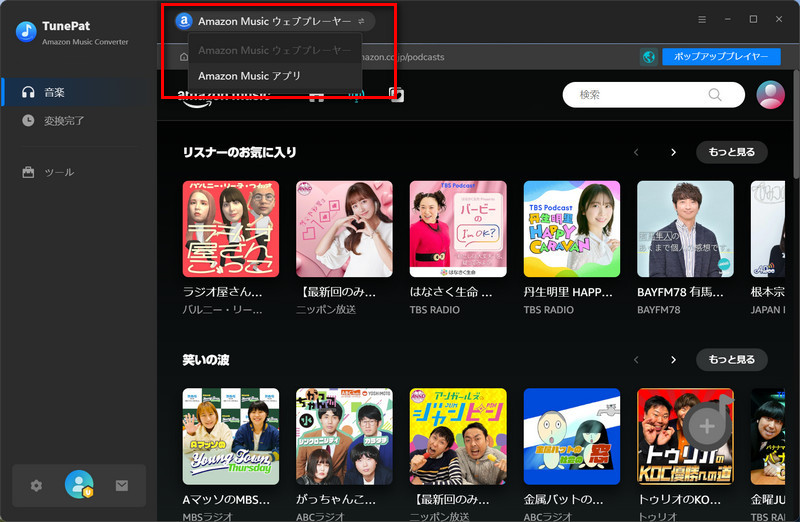
Task: Open settings gear in sidebar bottom
Action: pyautogui.click(x=36, y=485)
